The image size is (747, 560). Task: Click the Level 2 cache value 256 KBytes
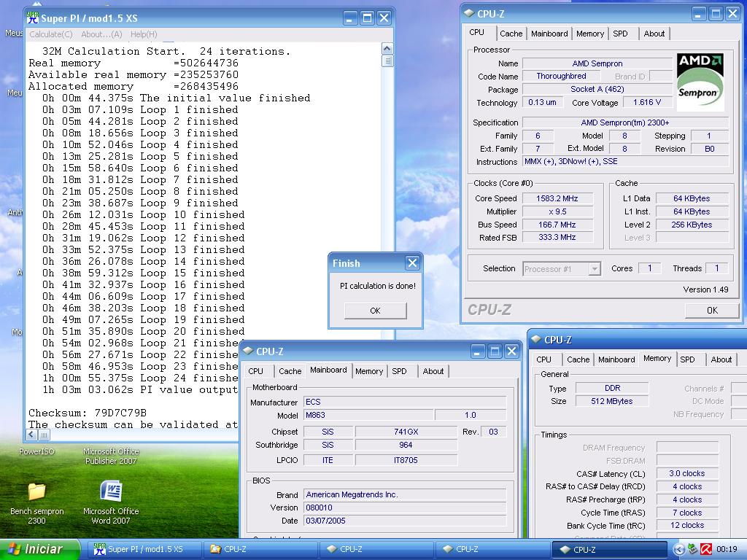pyautogui.click(x=692, y=225)
